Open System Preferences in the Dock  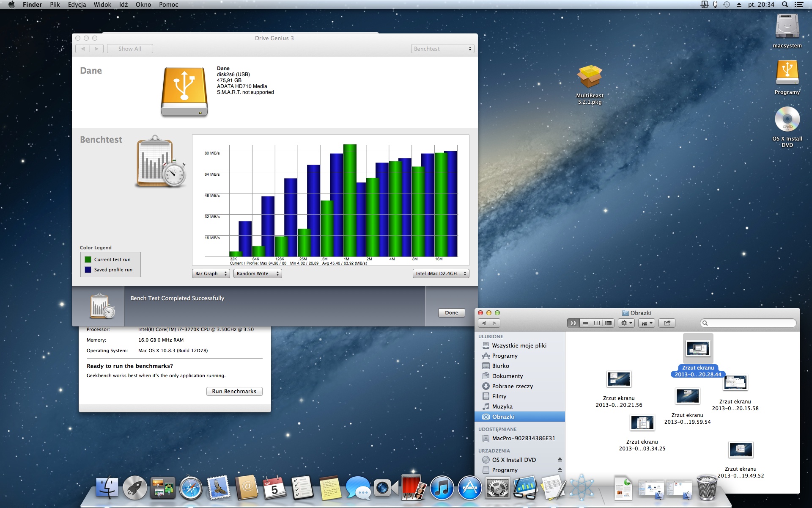498,488
